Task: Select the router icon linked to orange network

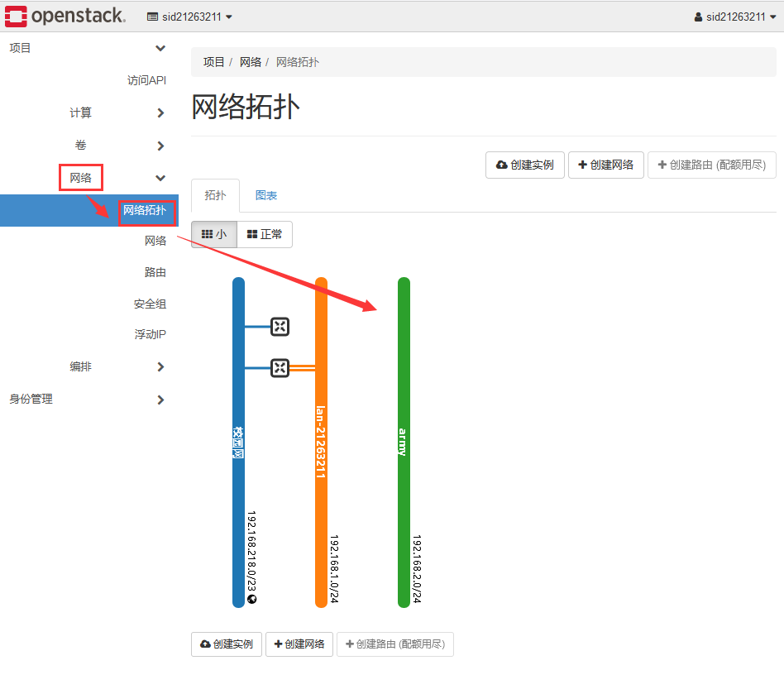Action: click(280, 368)
